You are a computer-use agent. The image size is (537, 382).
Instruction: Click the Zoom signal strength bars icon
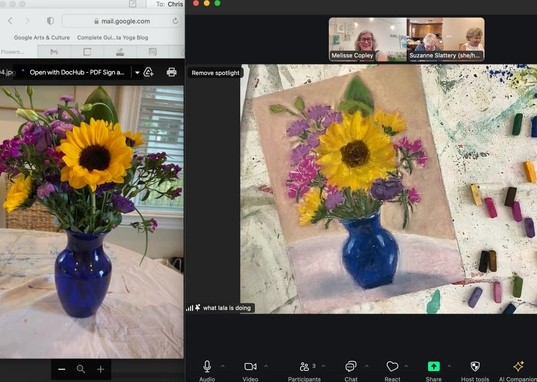(189, 308)
